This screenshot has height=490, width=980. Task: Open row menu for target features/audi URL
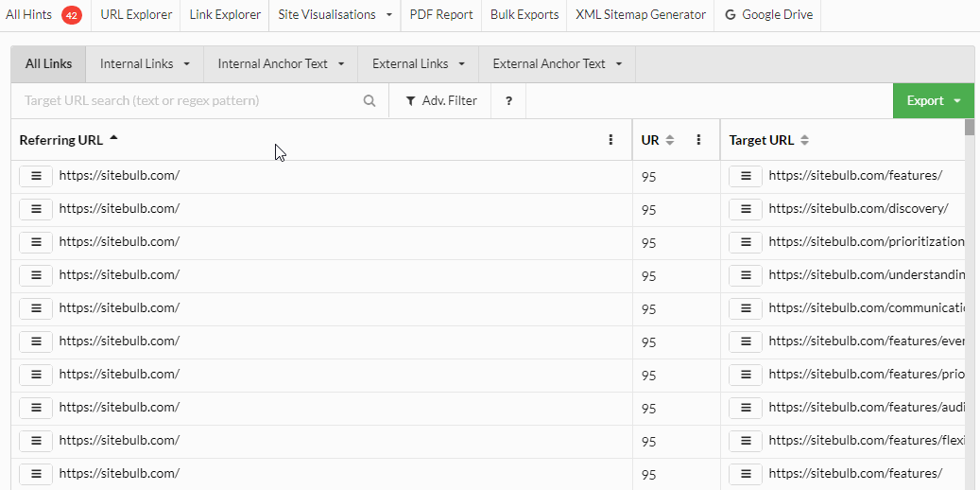(x=746, y=408)
